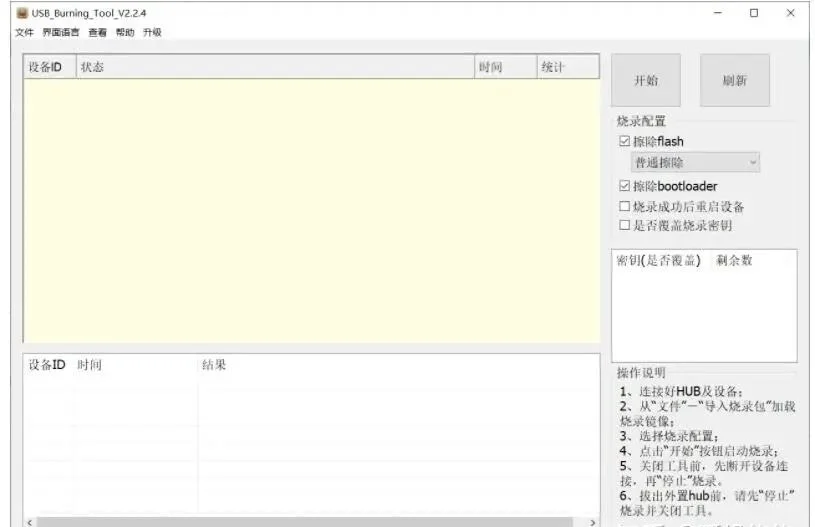Expand the 普通擦除 dropdown
This screenshot has width=815, height=527.
(x=695, y=163)
